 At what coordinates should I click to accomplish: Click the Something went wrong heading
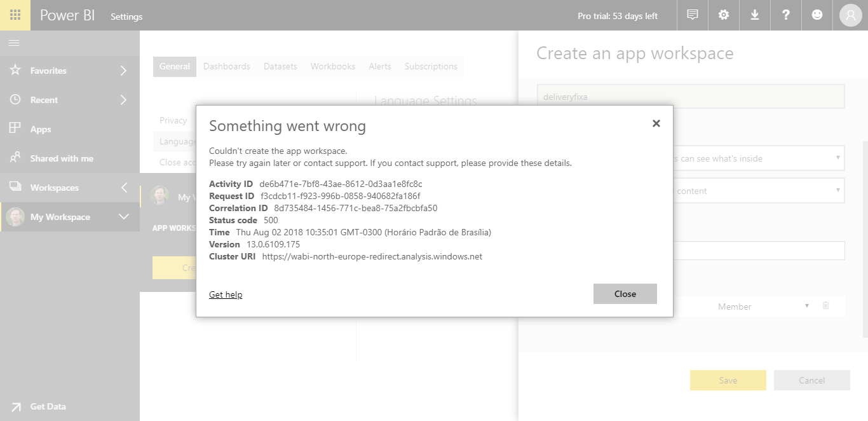click(x=287, y=126)
